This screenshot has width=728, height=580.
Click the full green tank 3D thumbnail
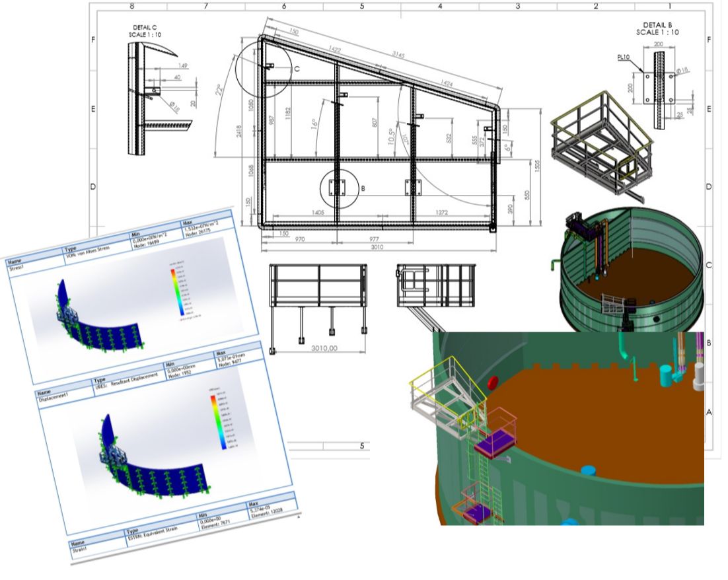pos(630,270)
